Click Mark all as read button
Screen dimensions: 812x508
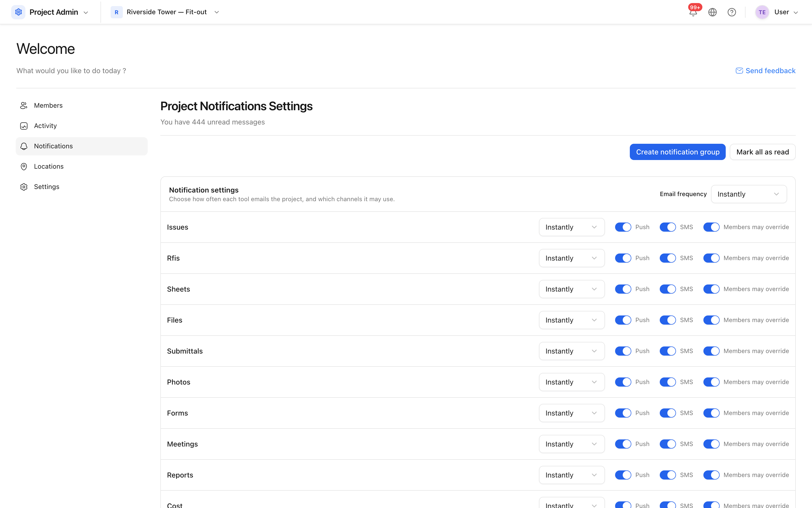point(762,152)
